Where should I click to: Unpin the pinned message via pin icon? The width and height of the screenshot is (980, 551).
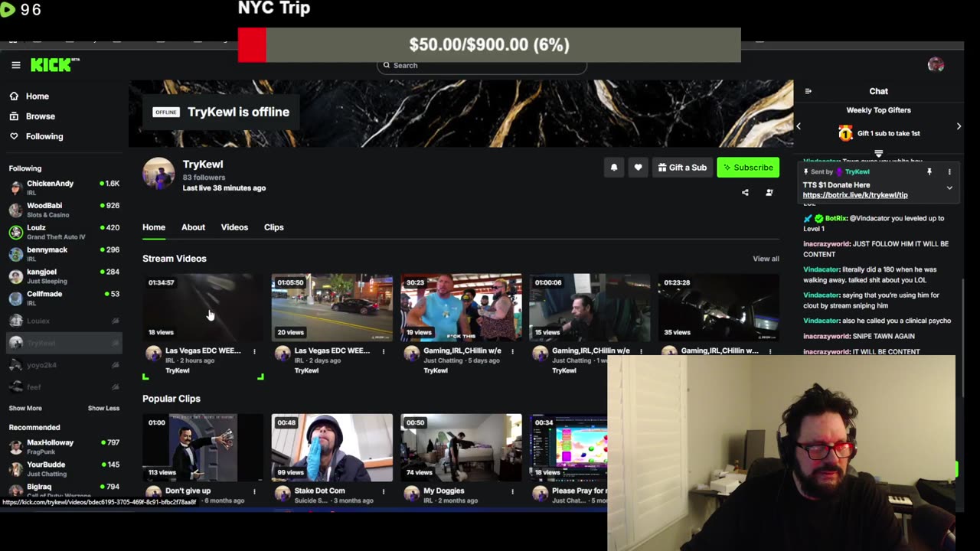point(929,172)
